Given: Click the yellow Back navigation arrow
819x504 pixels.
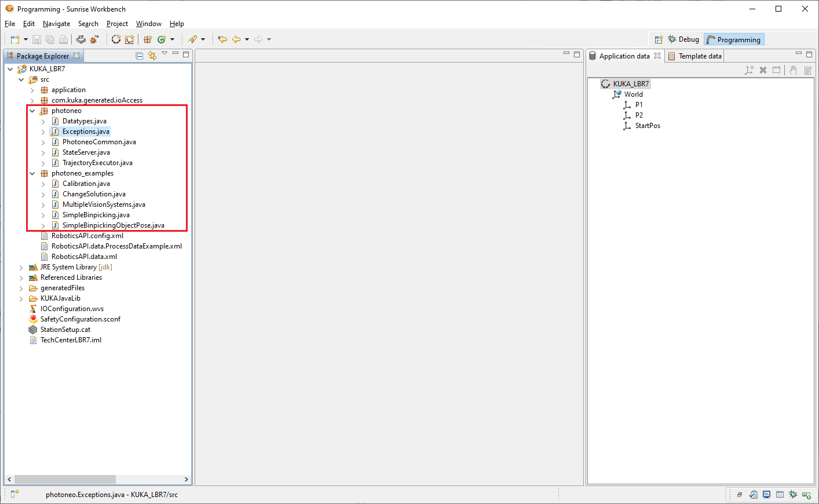Looking at the screenshot, I should tap(236, 39).
